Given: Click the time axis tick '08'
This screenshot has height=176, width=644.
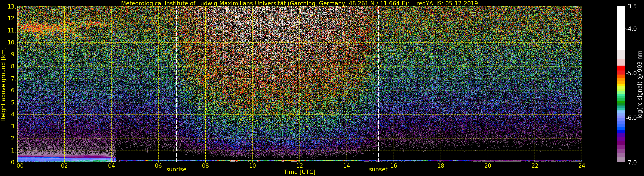Looking at the screenshot, I should (x=205, y=166).
